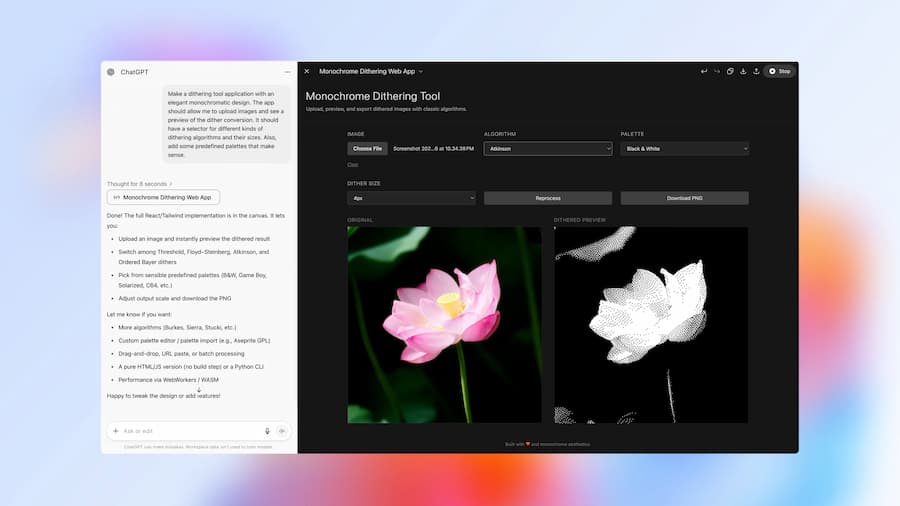
Task: Click the copy icon in canvas header
Action: click(730, 71)
